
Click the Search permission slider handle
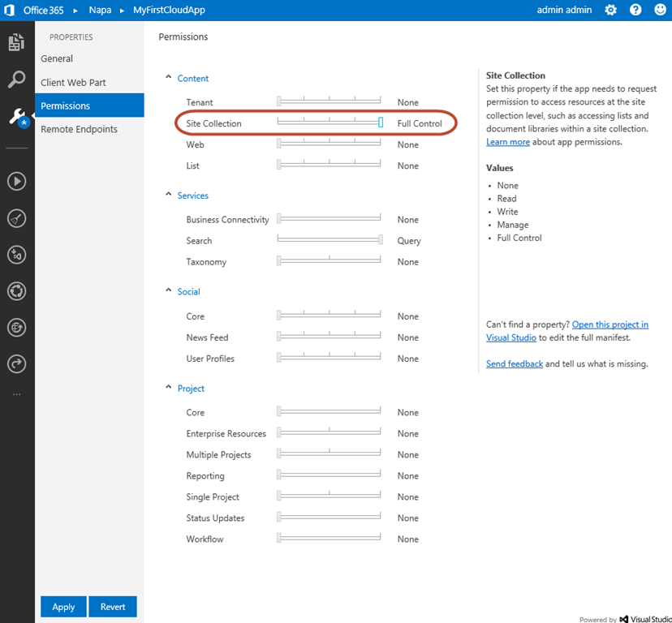pyautogui.click(x=381, y=239)
